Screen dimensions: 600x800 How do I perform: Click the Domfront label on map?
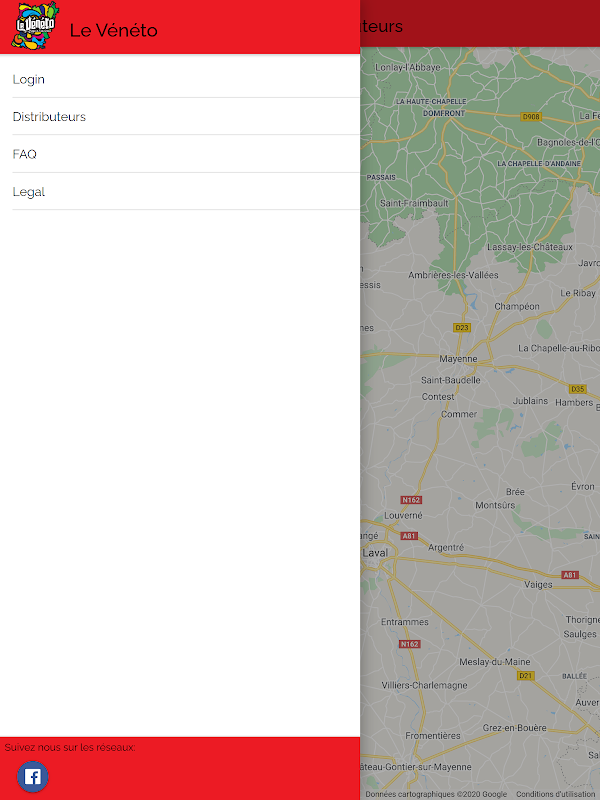point(443,113)
